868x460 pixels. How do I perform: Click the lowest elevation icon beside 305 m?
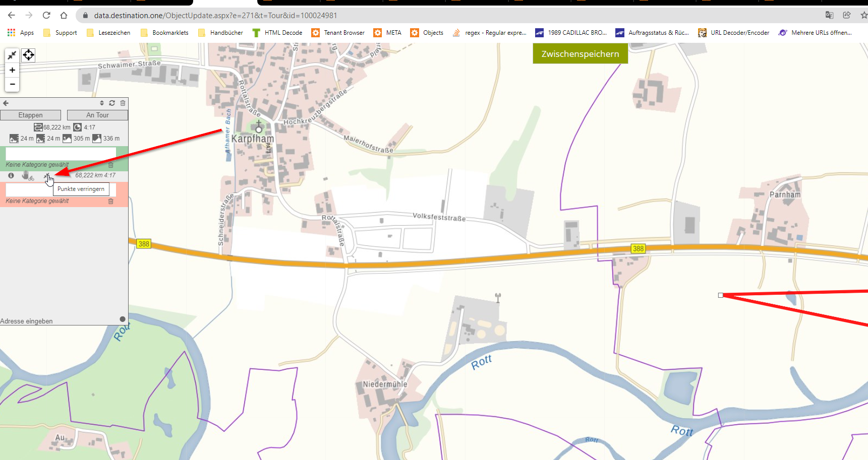point(67,138)
